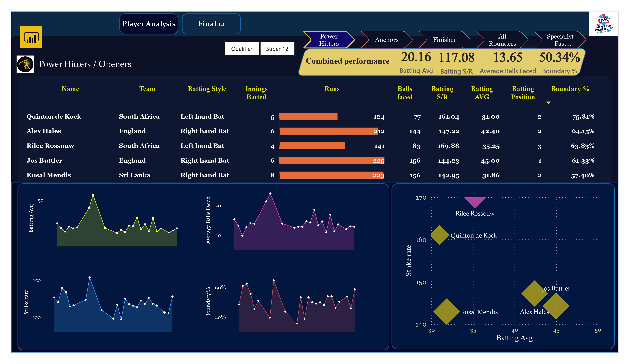Toggle the Super 12 stage filter

pos(277,49)
